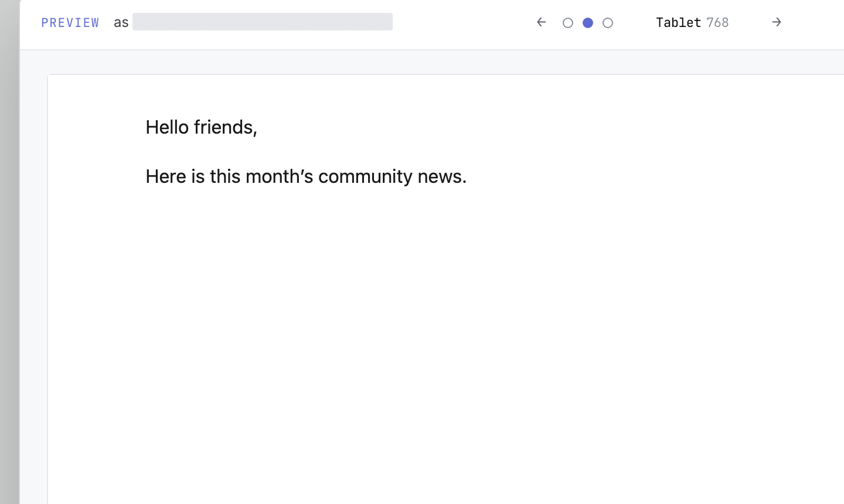Click the "Here is this month's community news." line

306,176
